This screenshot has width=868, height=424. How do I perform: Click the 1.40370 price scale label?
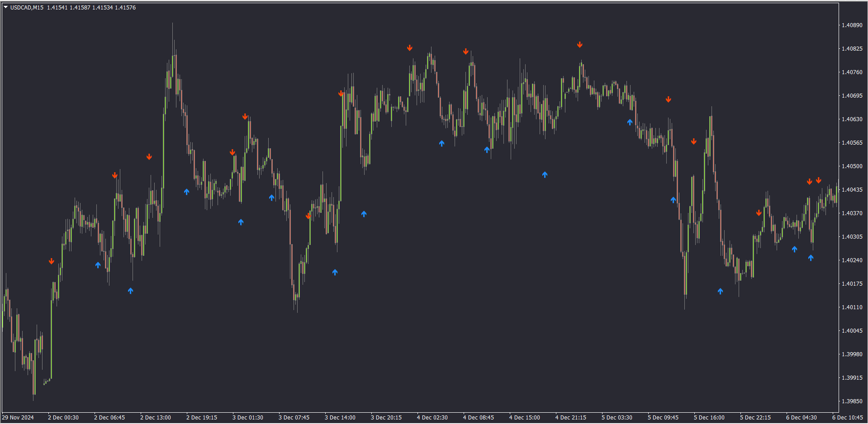[852, 213]
